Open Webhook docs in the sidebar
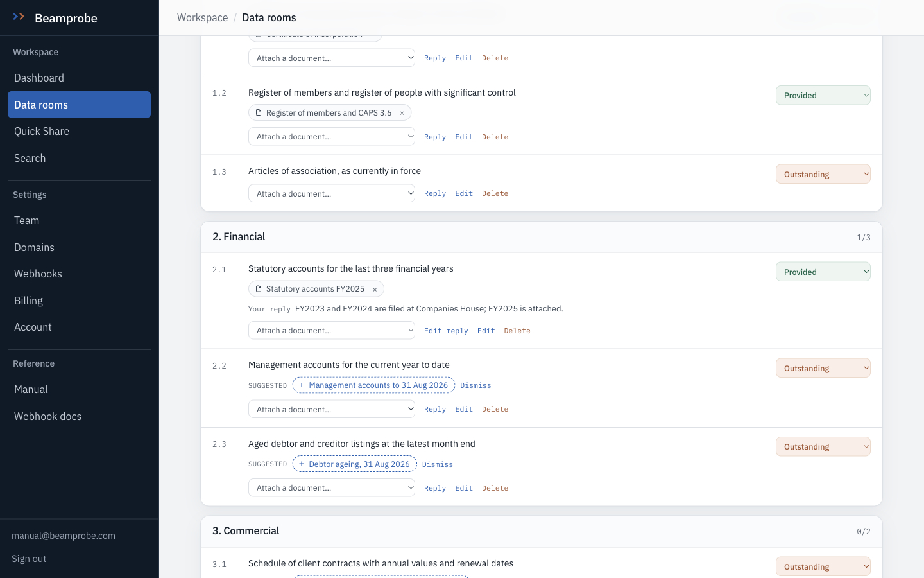 coord(79,416)
